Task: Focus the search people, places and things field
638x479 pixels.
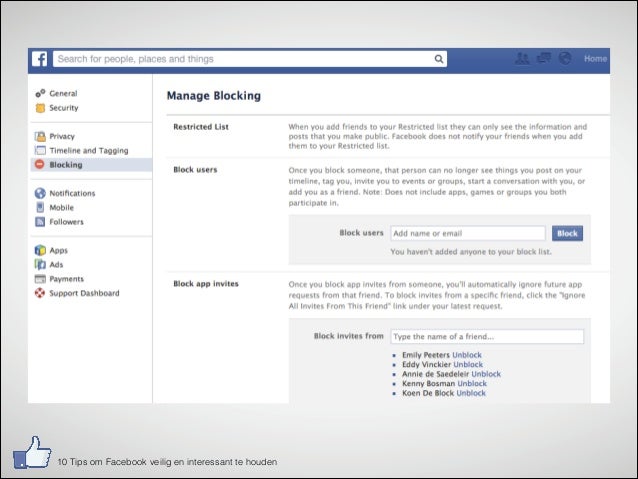Action: [250, 59]
